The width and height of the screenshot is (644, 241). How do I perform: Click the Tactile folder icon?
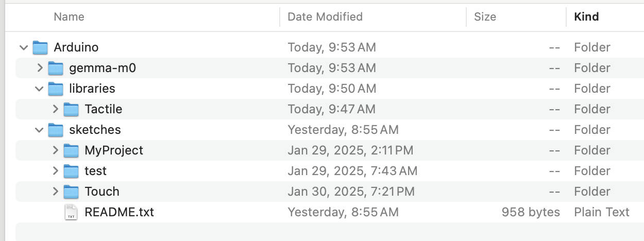[71, 109]
